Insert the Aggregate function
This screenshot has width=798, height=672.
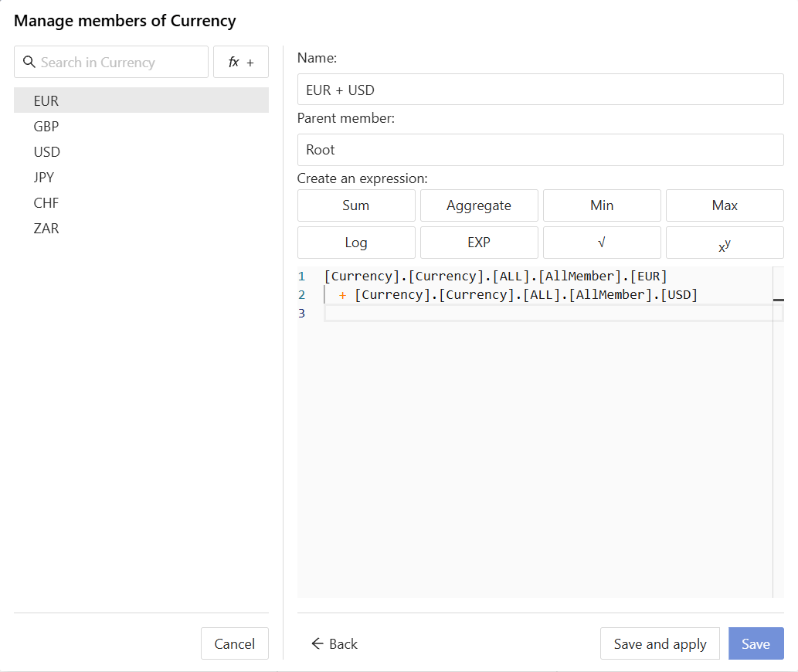pyautogui.click(x=479, y=205)
